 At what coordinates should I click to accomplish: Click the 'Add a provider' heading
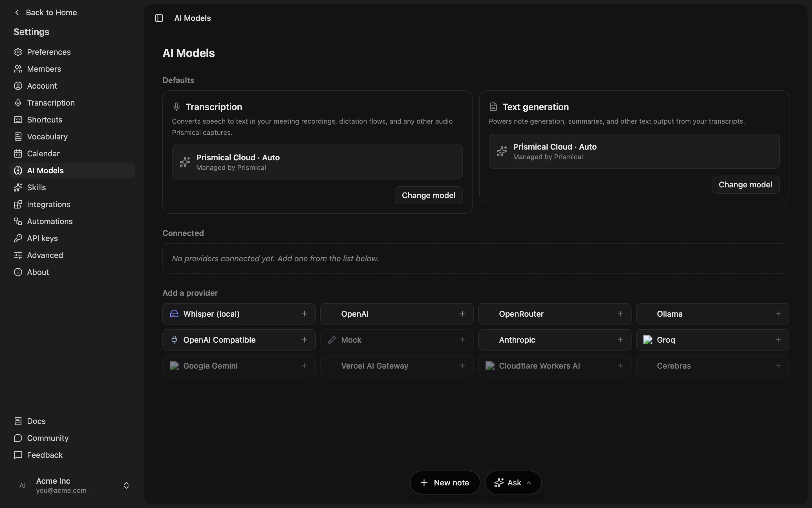[x=190, y=293]
